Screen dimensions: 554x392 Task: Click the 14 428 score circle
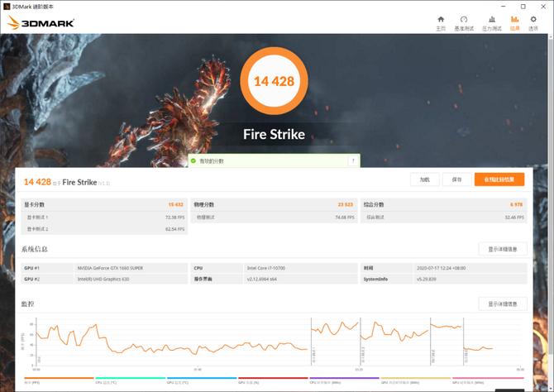click(x=274, y=81)
